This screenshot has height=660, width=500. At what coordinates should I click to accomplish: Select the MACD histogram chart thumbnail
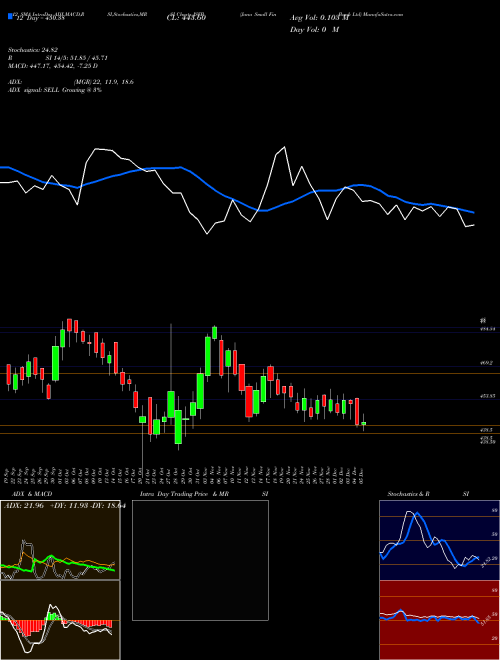60,620
